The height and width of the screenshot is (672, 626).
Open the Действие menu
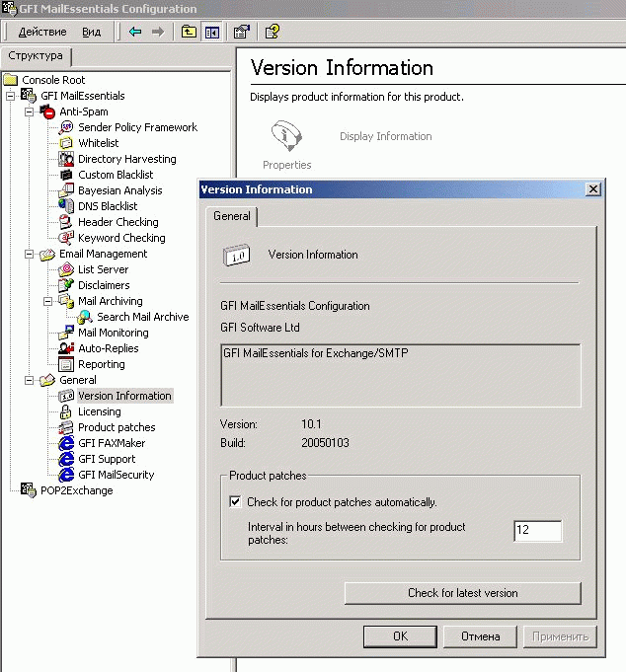42,32
